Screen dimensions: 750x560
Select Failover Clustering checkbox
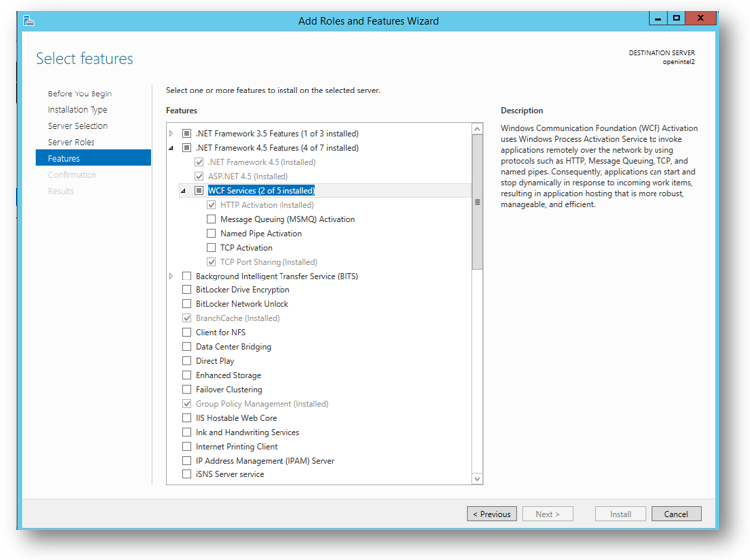187,389
